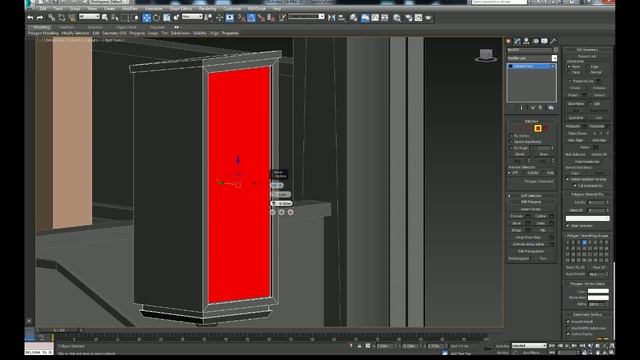Click the Undo arrow icon
The image size is (640, 360).
[x=30, y=18]
